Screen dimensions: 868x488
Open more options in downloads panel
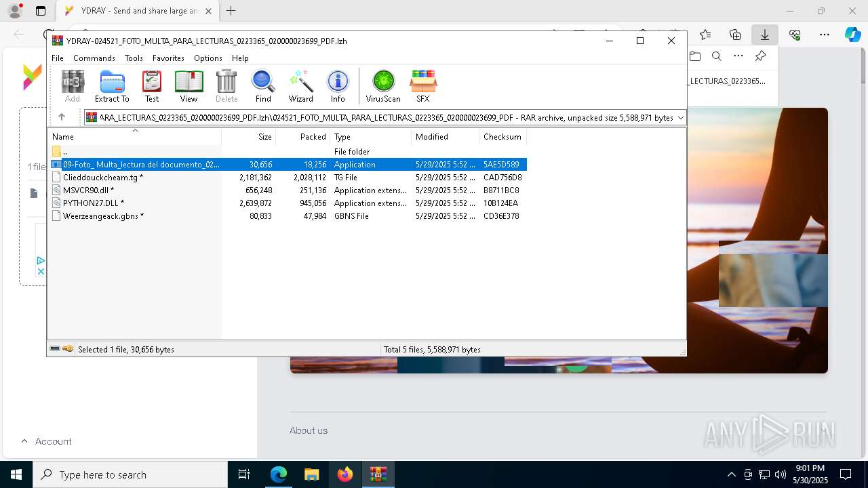(738, 56)
